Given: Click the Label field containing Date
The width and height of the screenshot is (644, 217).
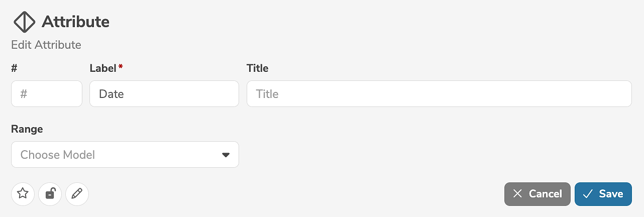Looking at the screenshot, I should tap(164, 94).
